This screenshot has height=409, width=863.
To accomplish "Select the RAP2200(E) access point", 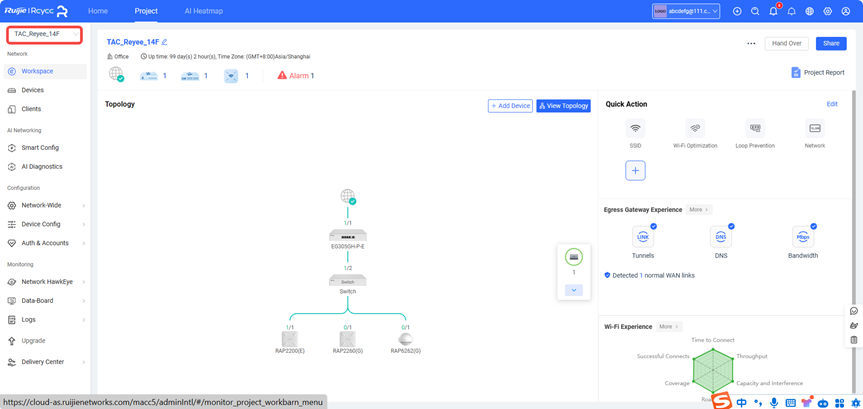I will point(290,339).
